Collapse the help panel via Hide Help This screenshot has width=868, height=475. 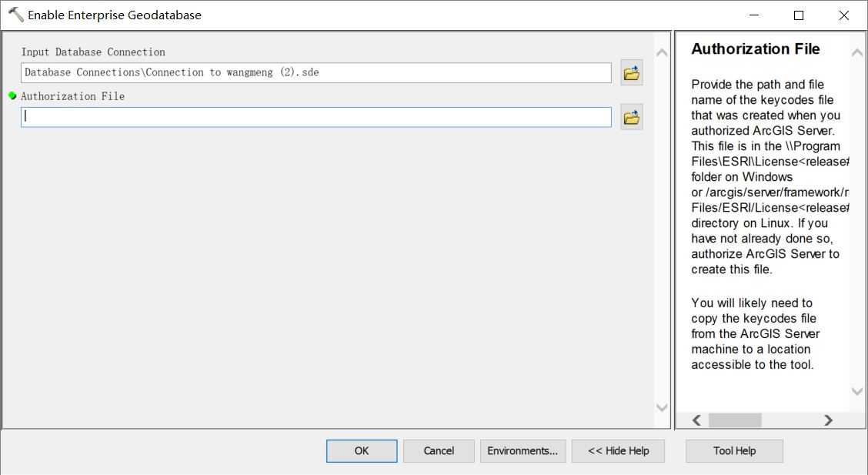point(619,450)
